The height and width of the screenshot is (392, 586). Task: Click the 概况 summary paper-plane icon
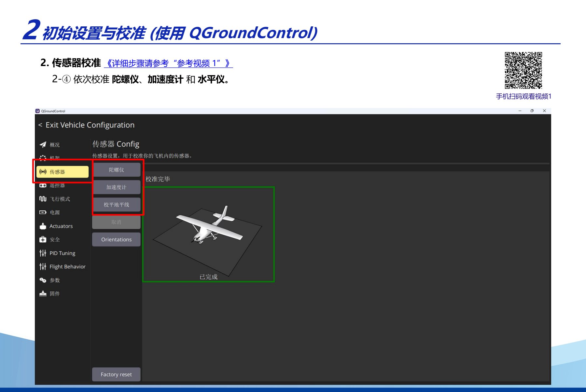click(x=43, y=144)
